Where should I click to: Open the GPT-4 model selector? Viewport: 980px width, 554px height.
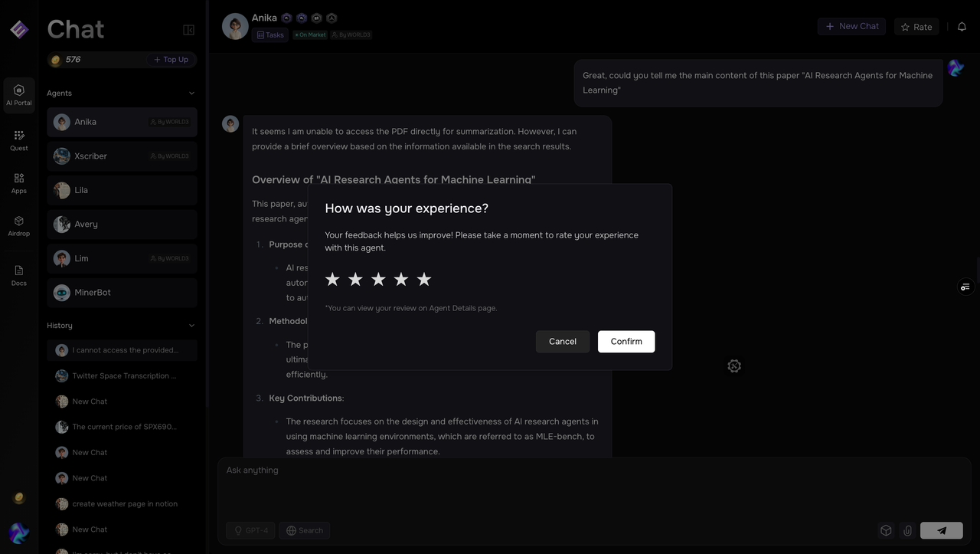tap(250, 530)
